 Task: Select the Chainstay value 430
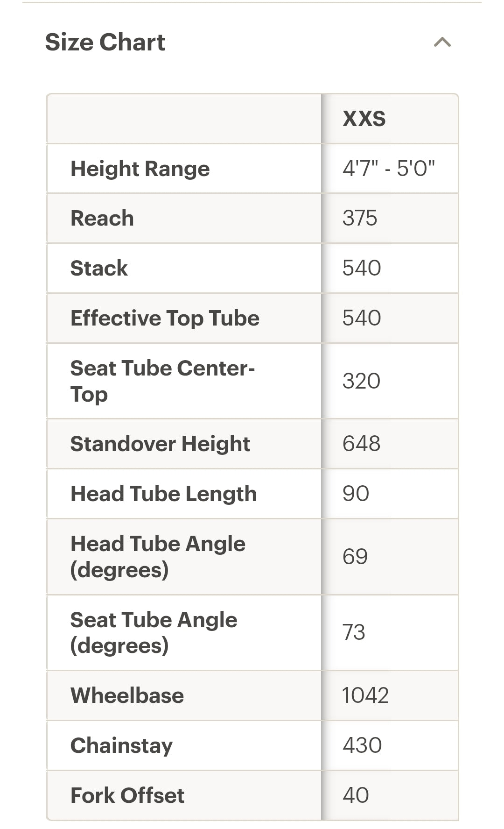click(x=362, y=745)
